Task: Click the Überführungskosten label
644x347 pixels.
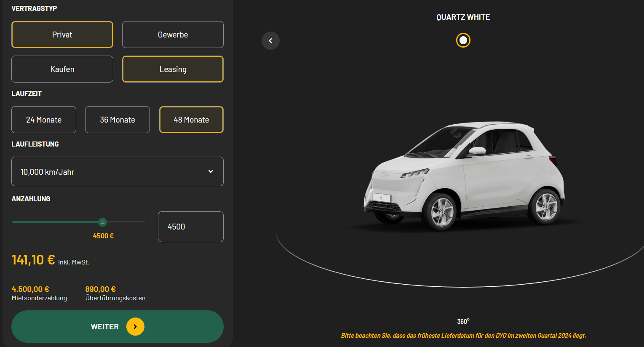Action: point(115,298)
